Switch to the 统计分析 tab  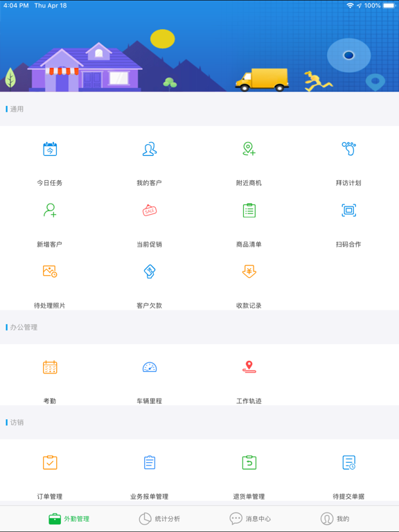coord(159,519)
